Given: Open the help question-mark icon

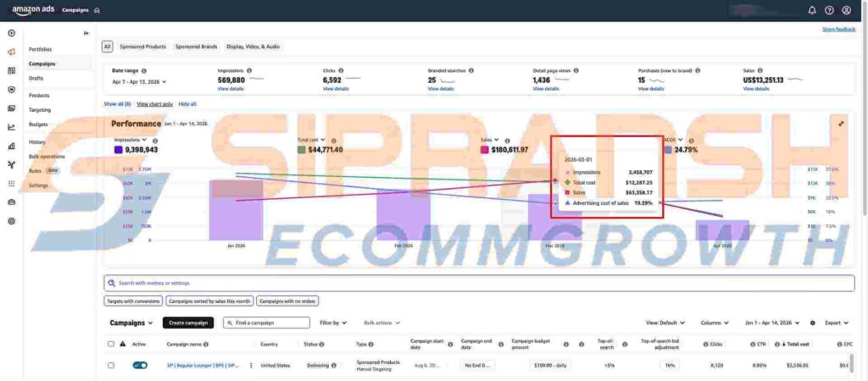Looking at the screenshot, I should tap(829, 10).
